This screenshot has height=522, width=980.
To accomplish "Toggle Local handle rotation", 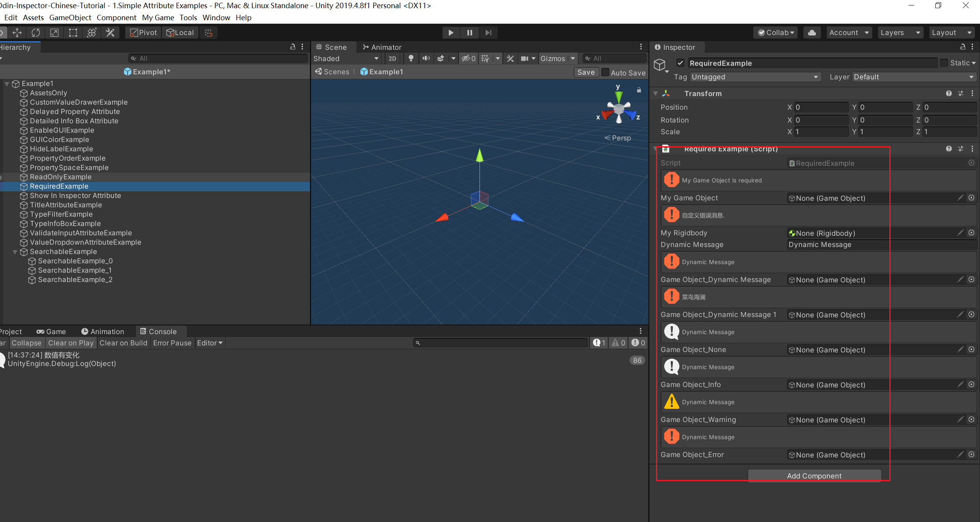I will click(x=180, y=33).
